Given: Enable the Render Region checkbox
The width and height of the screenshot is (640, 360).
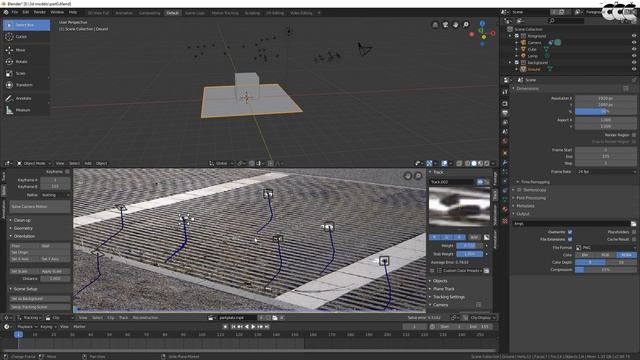Looking at the screenshot, I should pyautogui.click(x=633, y=135).
